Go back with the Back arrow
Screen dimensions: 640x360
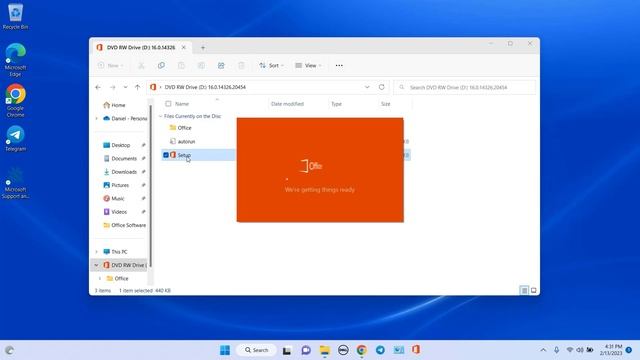point(98,87)
